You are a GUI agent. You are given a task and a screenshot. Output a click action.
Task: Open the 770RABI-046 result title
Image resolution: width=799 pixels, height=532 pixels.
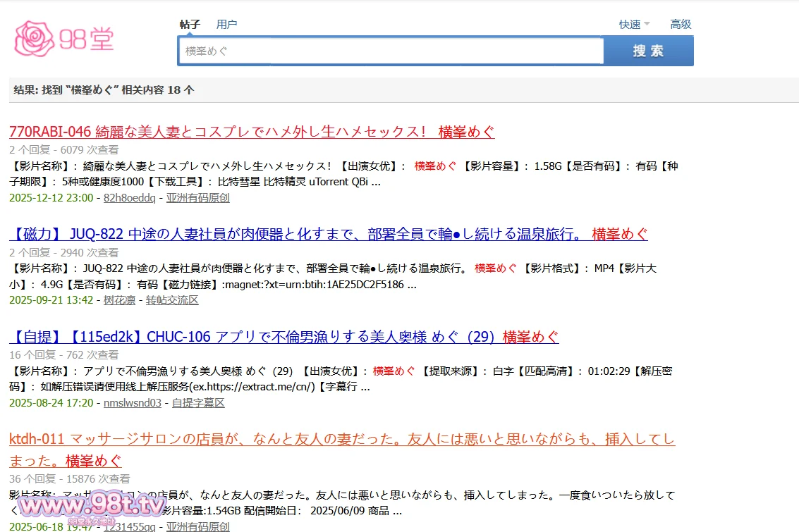(252, 132)
